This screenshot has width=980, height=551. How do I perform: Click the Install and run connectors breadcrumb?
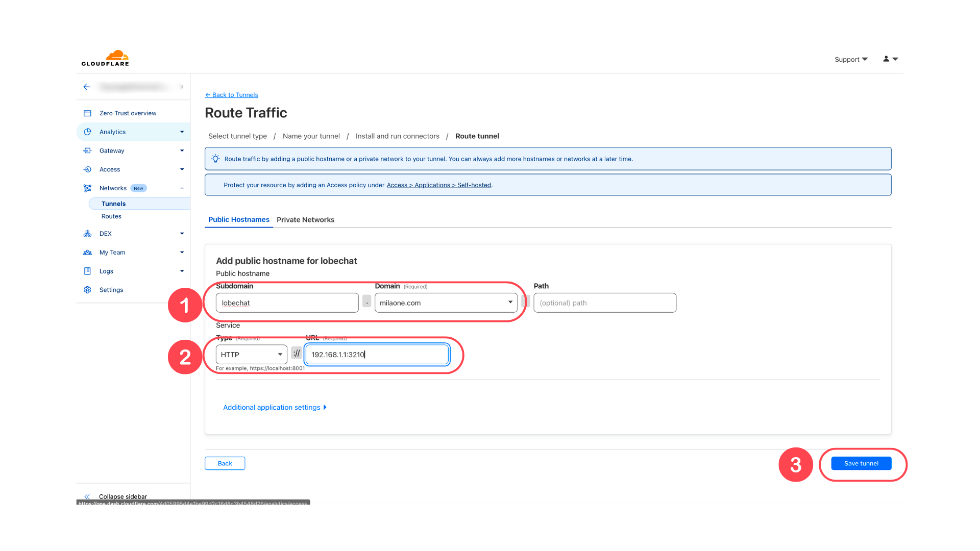(398, 136)
